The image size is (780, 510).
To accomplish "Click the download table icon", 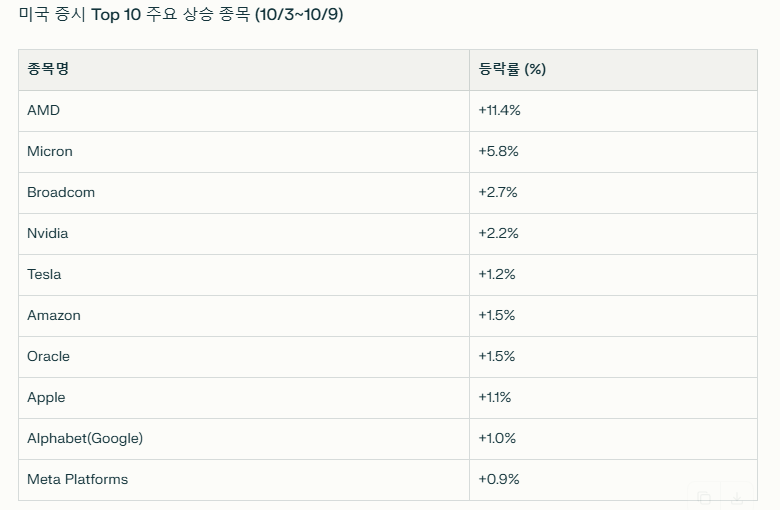I will [738, 497].
